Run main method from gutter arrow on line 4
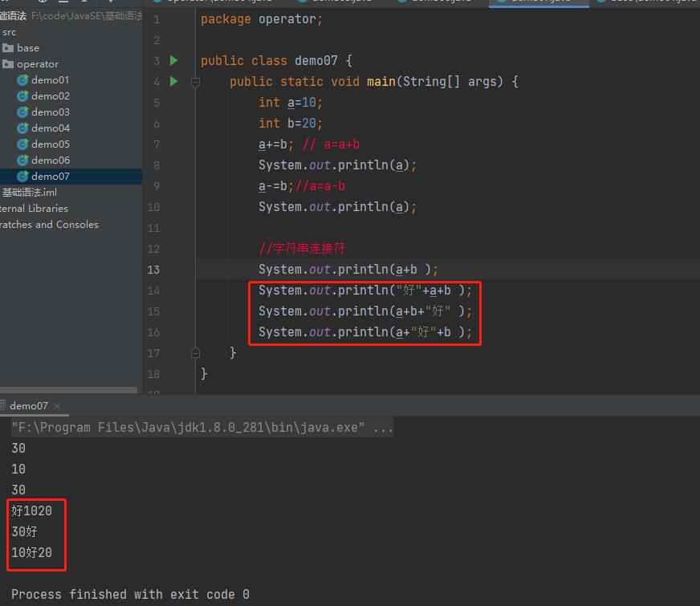Screen dimensions: 700x606 173,81
